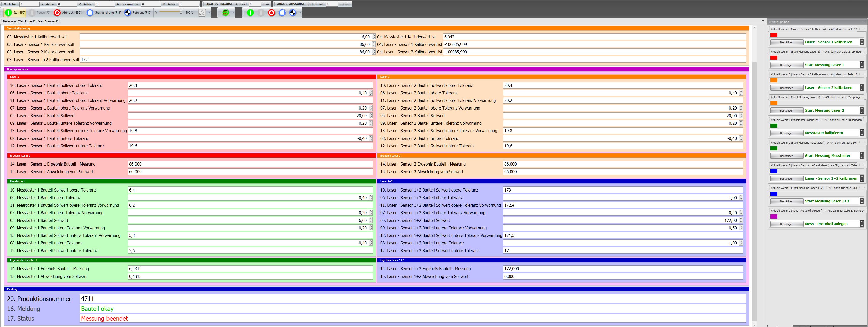This screenshot has width=868, height=327.
Task: Open dropdown arrow after network layout icon
Action: pos(210,13)
